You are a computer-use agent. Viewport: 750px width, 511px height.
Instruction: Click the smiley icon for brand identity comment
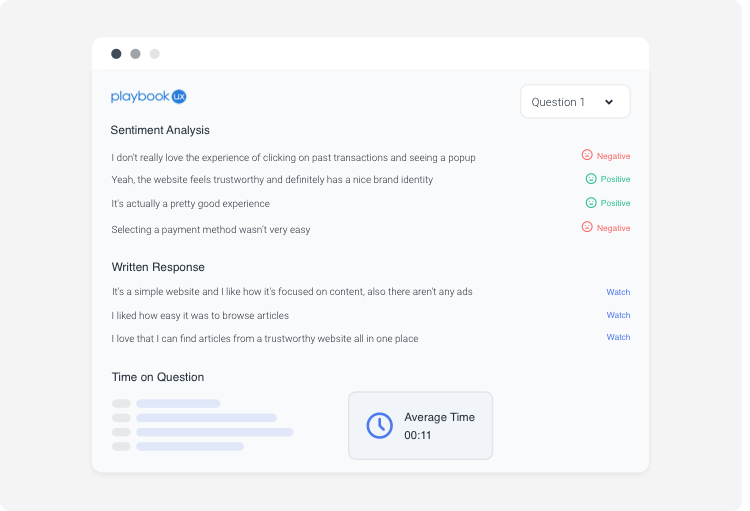591,178
